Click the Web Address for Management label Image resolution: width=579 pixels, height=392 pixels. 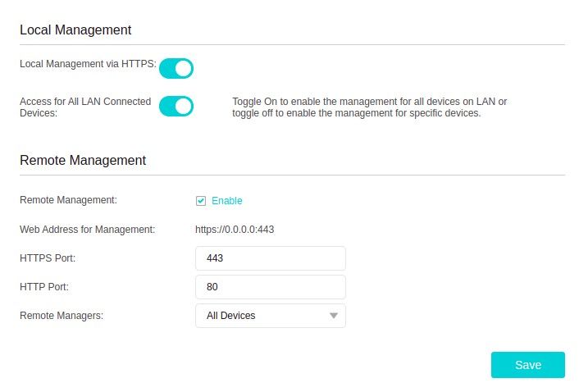(87, 230)
